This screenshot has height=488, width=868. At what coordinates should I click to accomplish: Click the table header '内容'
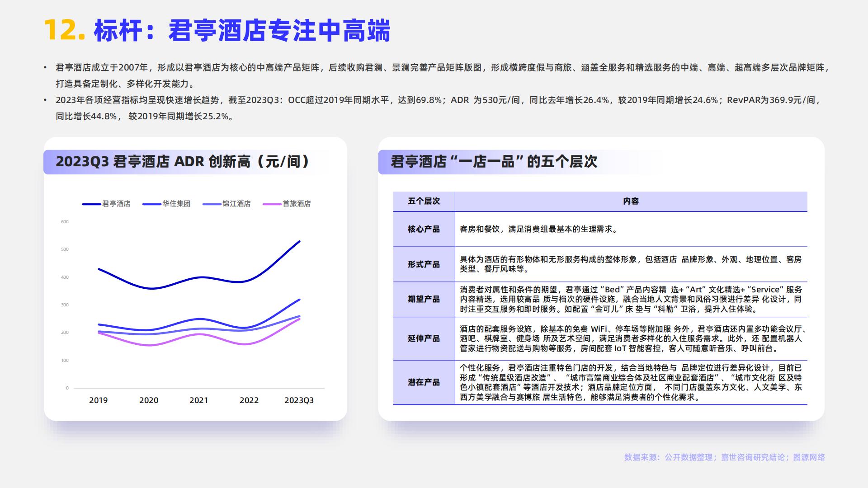(631, 201)
